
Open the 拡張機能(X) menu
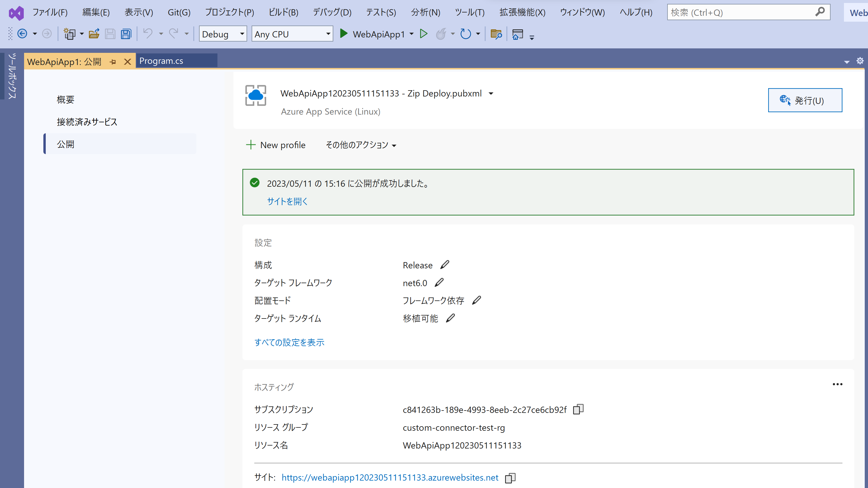coord(522,12)
